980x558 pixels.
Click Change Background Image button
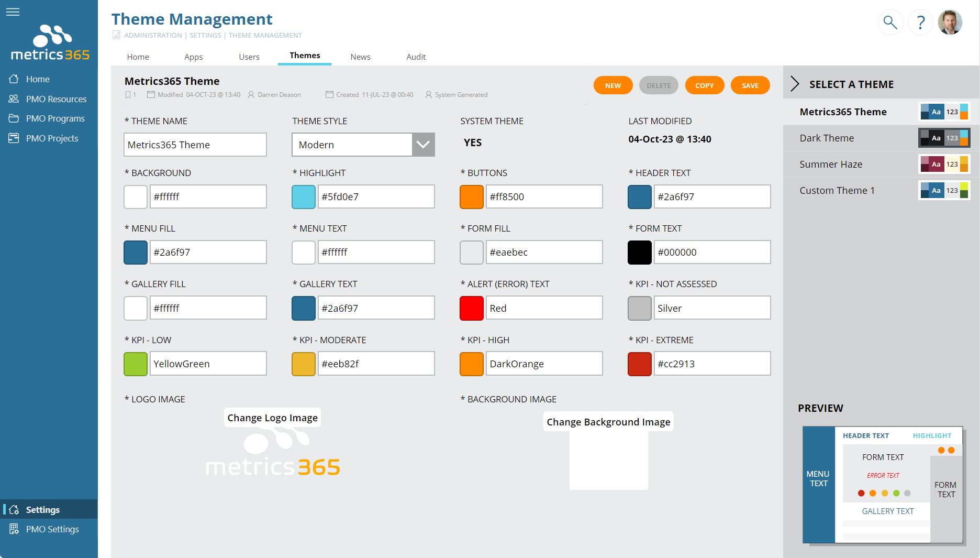608,422
